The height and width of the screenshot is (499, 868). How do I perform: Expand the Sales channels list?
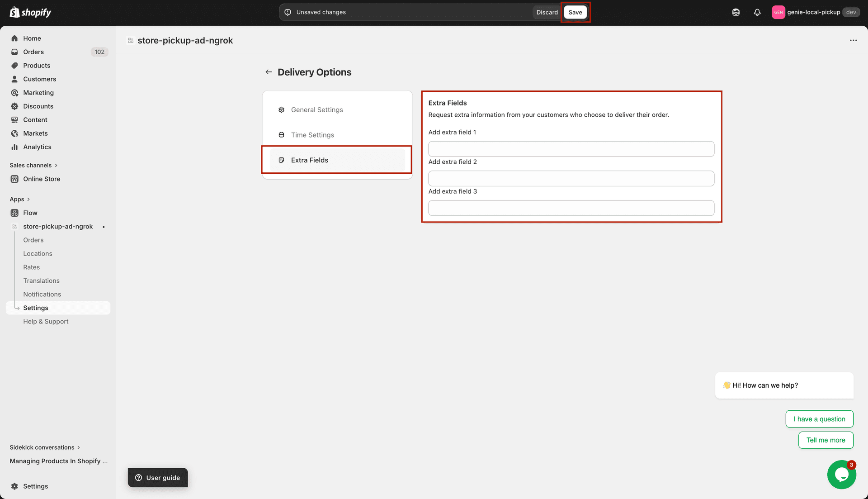pyautogui.click(x=34, y=165)
